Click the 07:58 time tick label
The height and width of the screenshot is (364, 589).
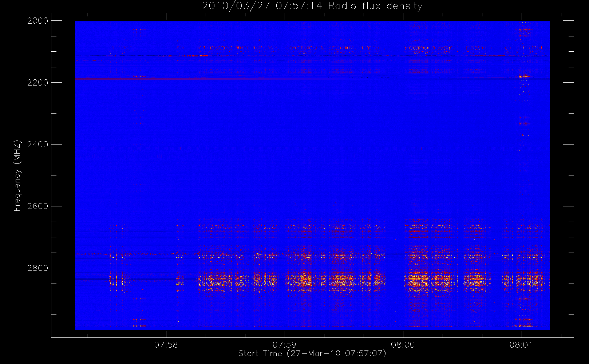pyautogui.click(x=166, y=345)
